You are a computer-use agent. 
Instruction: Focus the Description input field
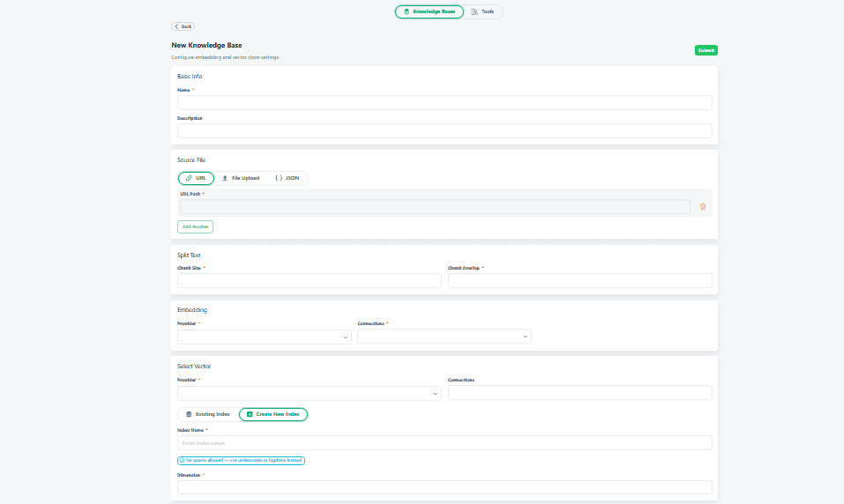[x=444, y=130]
